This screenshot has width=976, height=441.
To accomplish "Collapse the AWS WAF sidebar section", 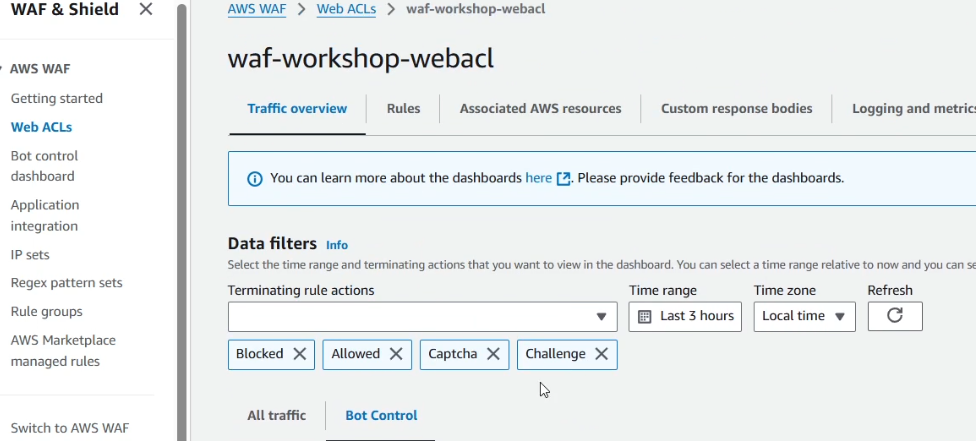I will pos(3,69).
